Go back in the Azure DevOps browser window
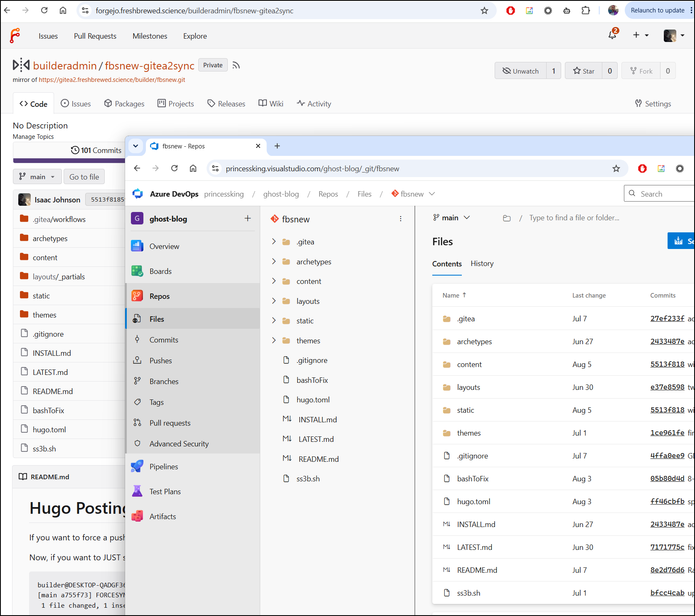Viewport: 695px width, 616px height. tap(137, 168)
